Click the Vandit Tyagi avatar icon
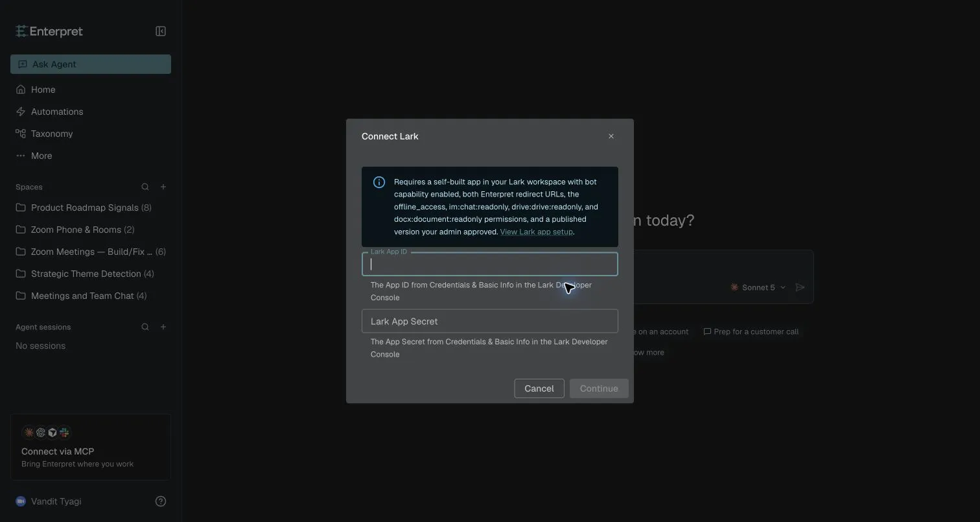The height and width of the screenshot is (522, 980). click(21, 501)
